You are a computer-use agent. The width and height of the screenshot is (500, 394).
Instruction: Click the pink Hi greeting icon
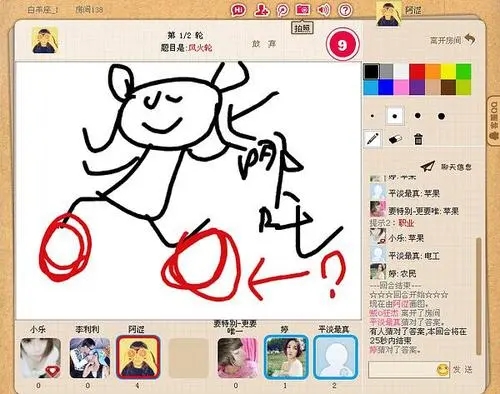(238, 10)
